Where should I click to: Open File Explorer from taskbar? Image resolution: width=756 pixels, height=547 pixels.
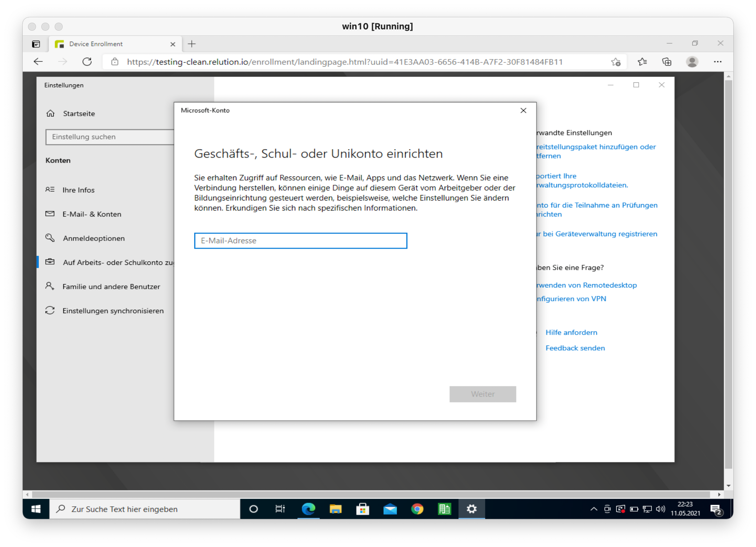pyautogui.click(x=335, y=509)
